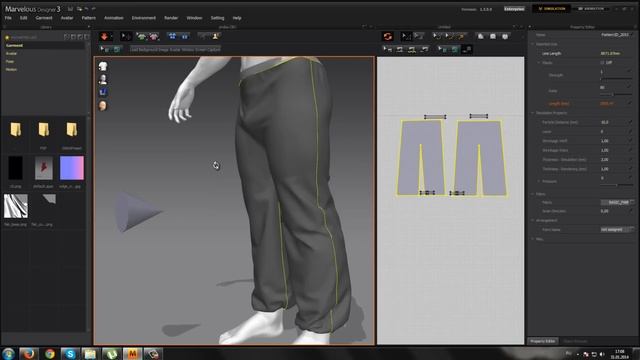640x360 pixels.
Task: Open the Help menu
Action: (237, 18)
